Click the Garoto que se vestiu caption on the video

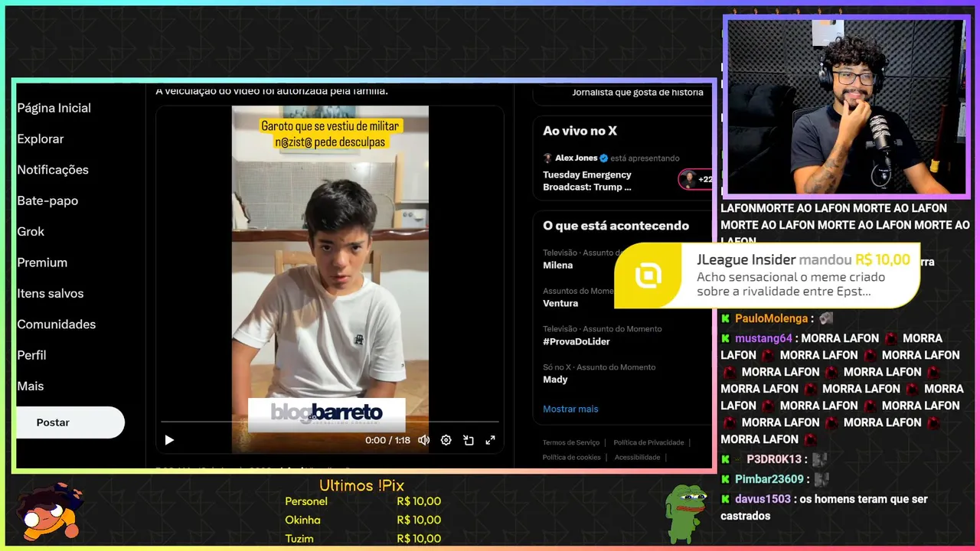click(x=331, y=133)
